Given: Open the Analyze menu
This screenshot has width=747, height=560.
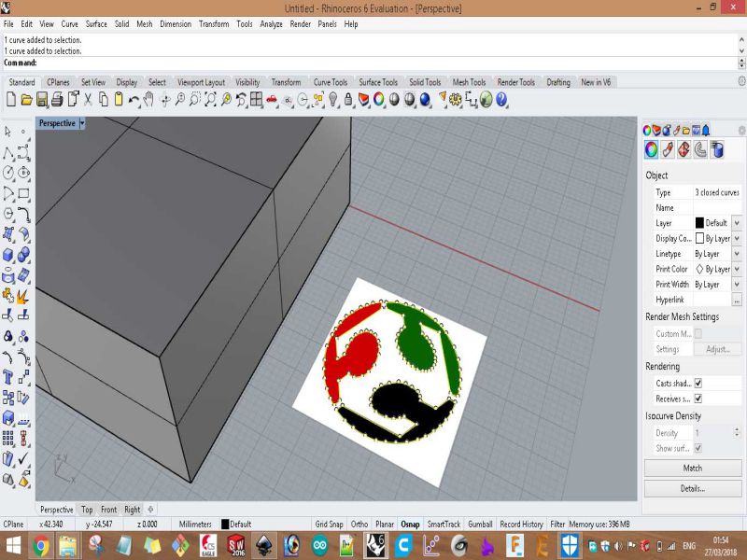Looking at the screenshot, I should click(271, 24).
